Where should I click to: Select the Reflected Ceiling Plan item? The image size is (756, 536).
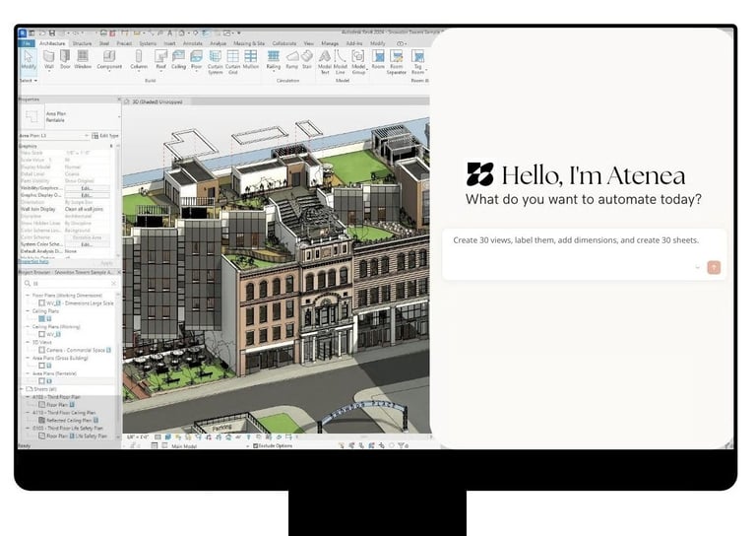point(70,420)
